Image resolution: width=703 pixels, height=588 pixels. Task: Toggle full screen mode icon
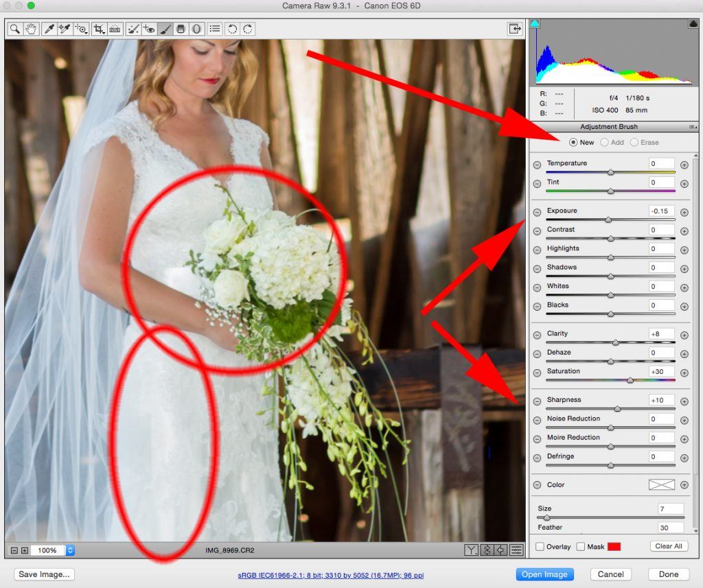(x=514, y=29)
